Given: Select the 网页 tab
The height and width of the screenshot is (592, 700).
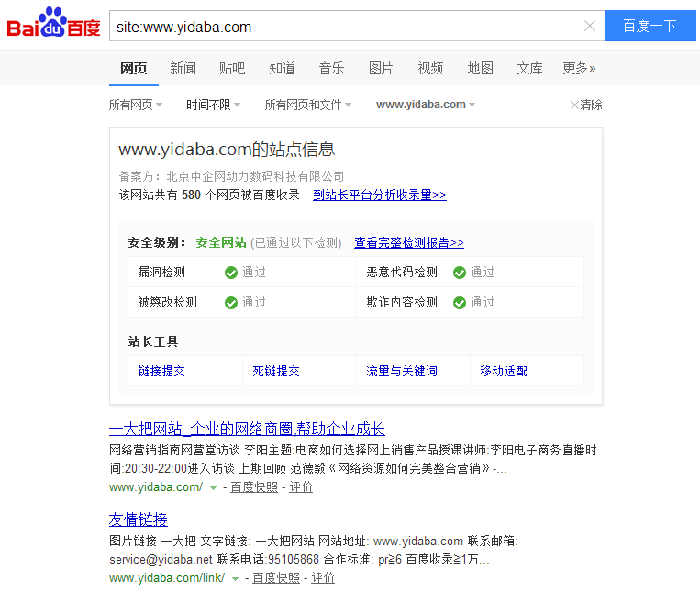Looking at the screenshot, I should [133, 68].
